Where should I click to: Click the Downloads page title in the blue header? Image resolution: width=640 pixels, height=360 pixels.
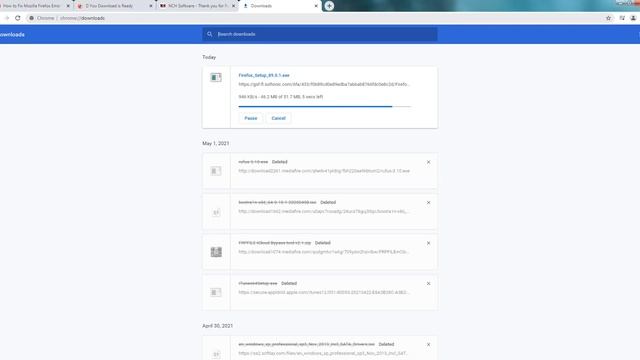pyautogui.click(x=12, y=35)
